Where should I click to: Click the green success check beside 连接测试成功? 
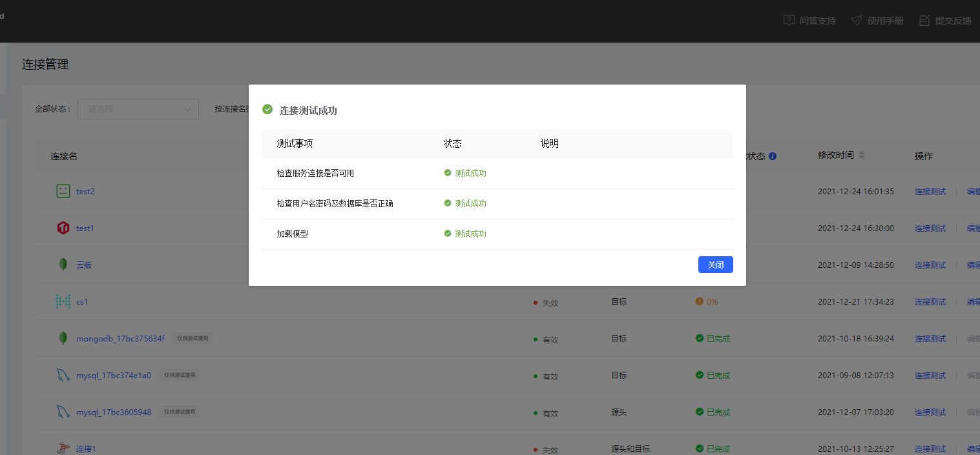[267, 110]
